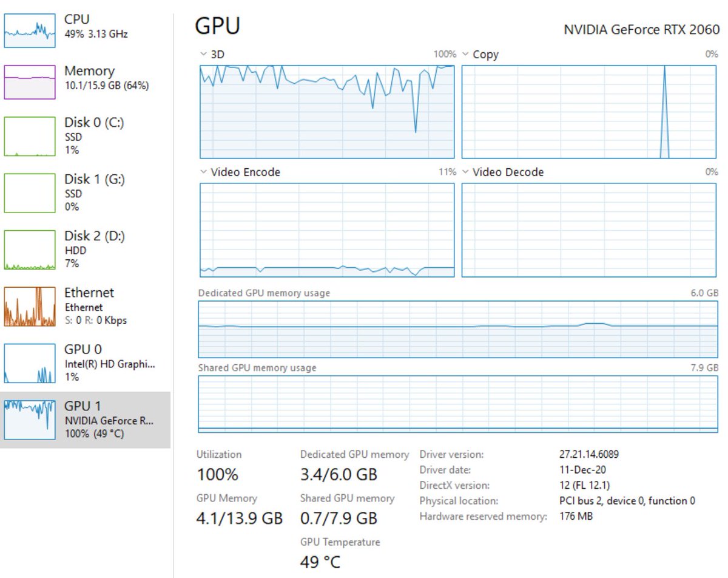Select Disk 0 (C:) in the sidebar
This screenshot has width=728, height=578.
[x=85, y=136]
